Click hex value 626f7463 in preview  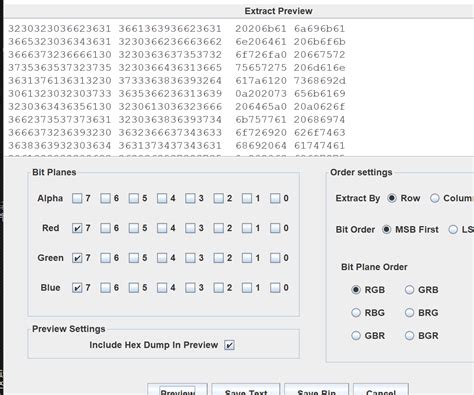pos(319,133)
